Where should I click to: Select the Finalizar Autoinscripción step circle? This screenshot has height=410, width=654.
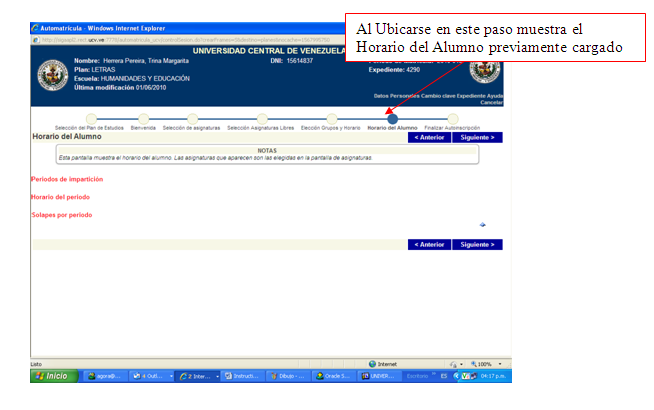(453, 119)
